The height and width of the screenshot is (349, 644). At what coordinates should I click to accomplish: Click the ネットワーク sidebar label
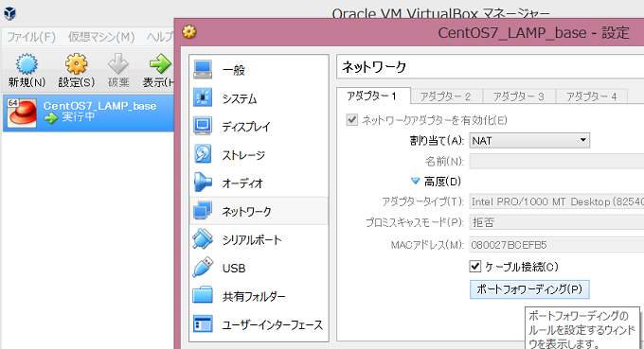click(x=246, y=212)
